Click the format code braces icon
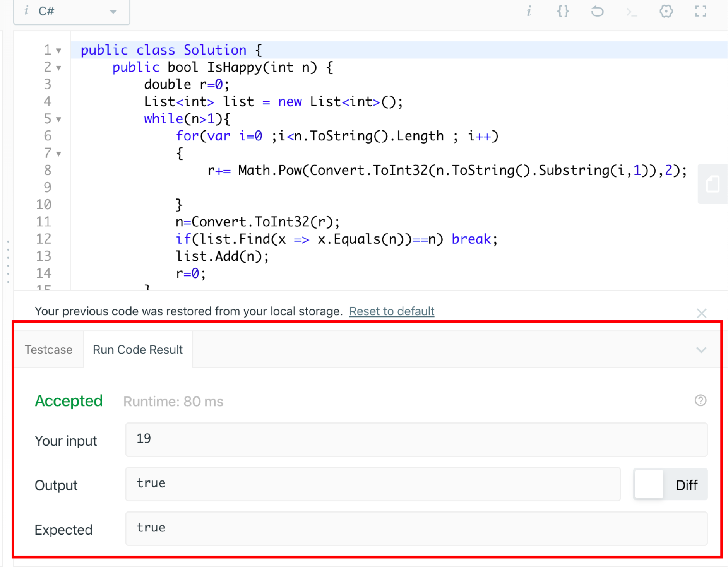This screenshot has width=728, height=569. point(563,12)
